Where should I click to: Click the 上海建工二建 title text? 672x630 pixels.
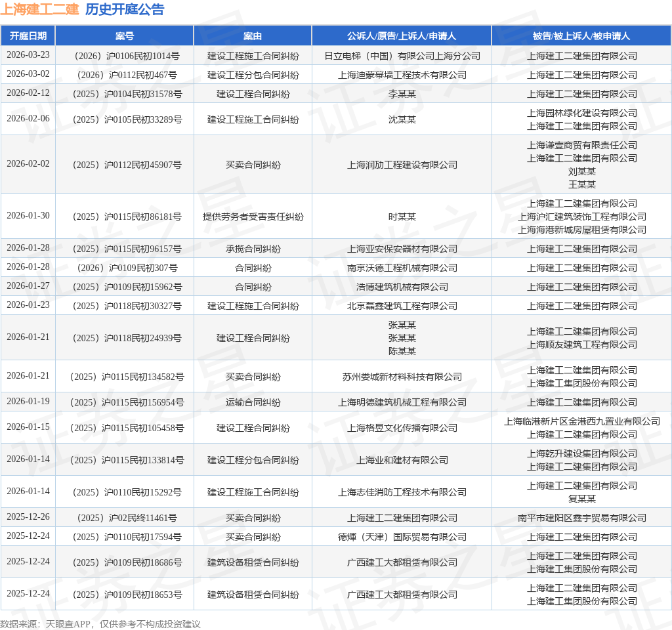click(x=39, y=9)
